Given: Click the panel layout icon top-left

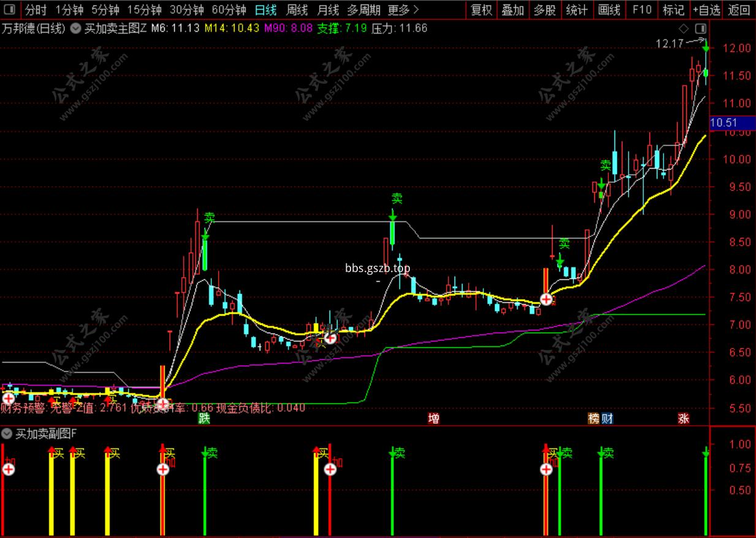Looking at the screenshot, I should (x=10, y=10).
